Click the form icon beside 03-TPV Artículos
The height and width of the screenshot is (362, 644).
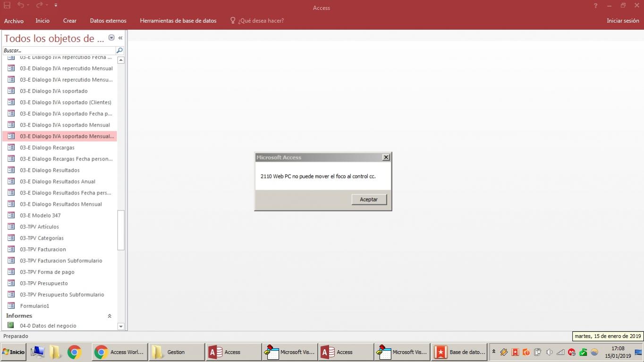[11, 227]
